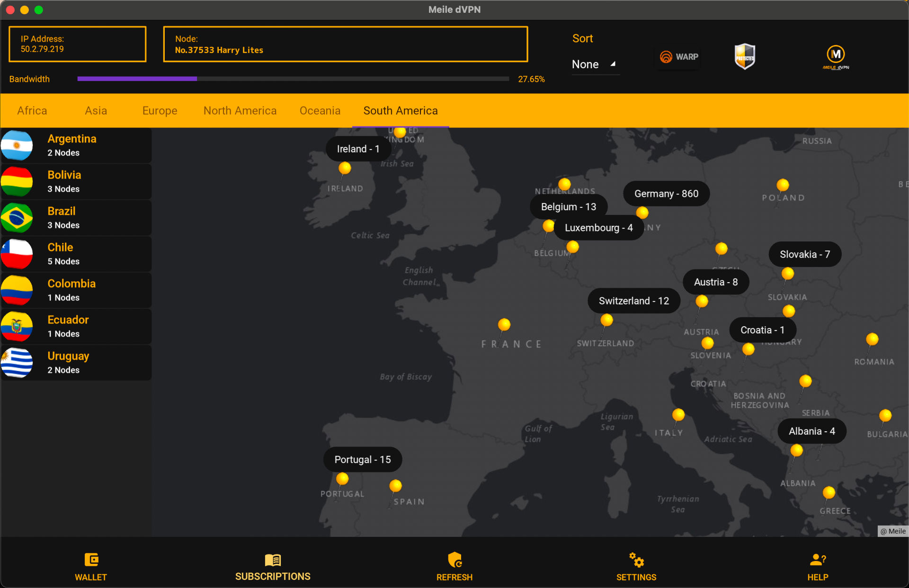This screenshot has width=909, height=588.
Task: Click the Refresh shield icon
Action: pos(454,560)
